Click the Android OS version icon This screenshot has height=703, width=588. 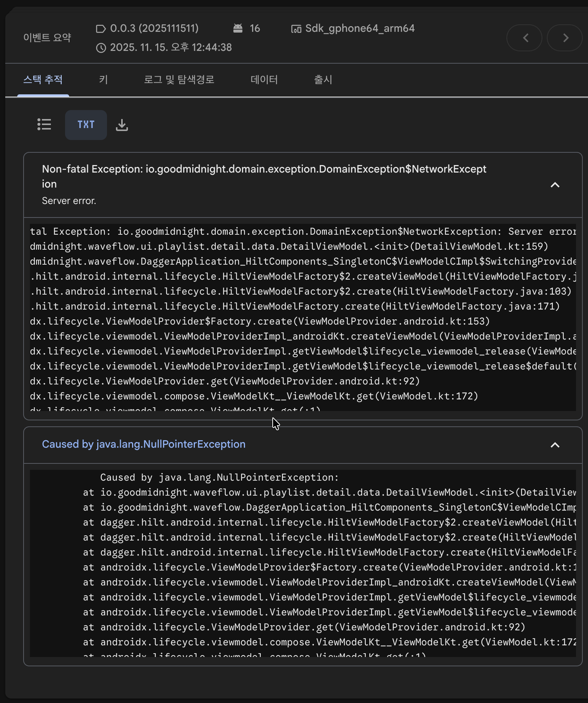click(x=238, y=28)
